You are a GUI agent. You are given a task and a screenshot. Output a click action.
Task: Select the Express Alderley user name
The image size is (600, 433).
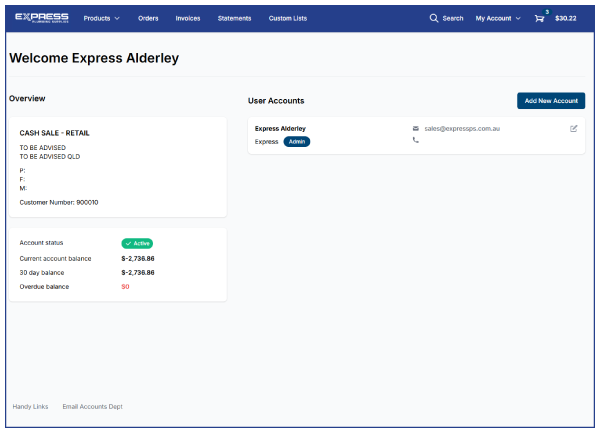pyautogui.click(x=280, y=129)
